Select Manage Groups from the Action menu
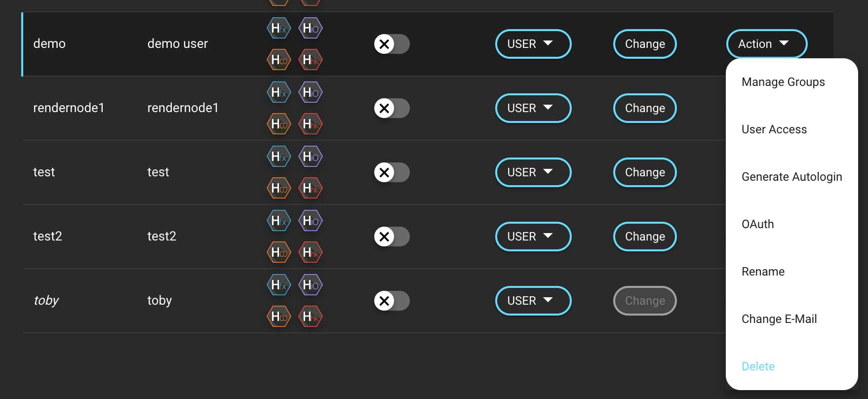The height and width of the screenshot is (399, 868). 783,82
